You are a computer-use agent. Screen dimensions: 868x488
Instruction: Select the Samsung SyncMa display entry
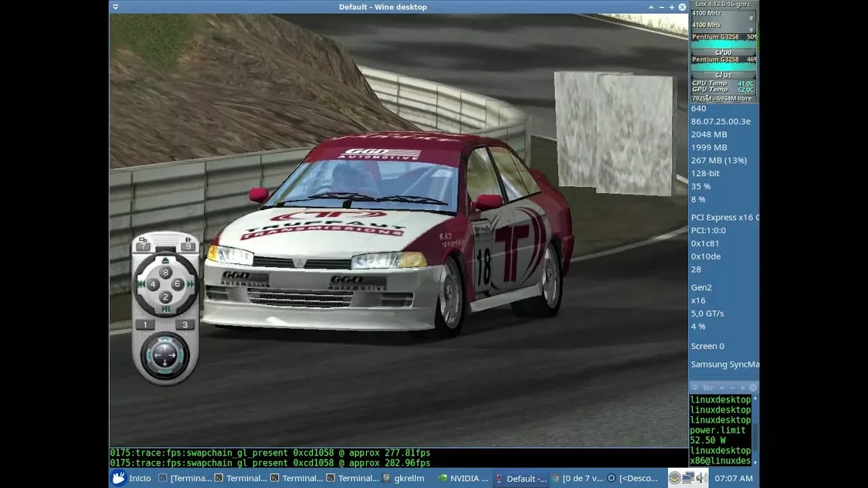point(725,365)
